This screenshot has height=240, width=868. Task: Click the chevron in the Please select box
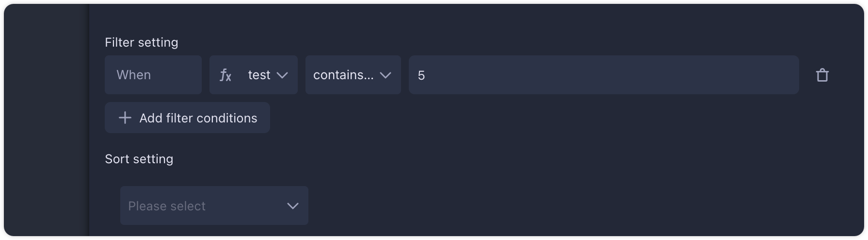click(x=293, y=206)
